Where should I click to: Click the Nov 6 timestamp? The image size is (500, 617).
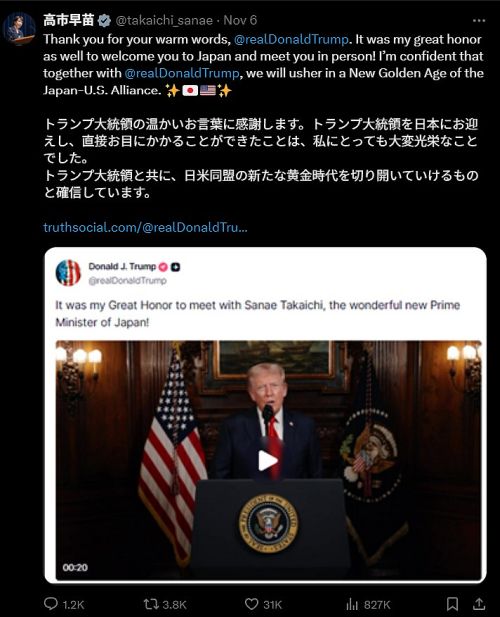[x=240, y=20]
